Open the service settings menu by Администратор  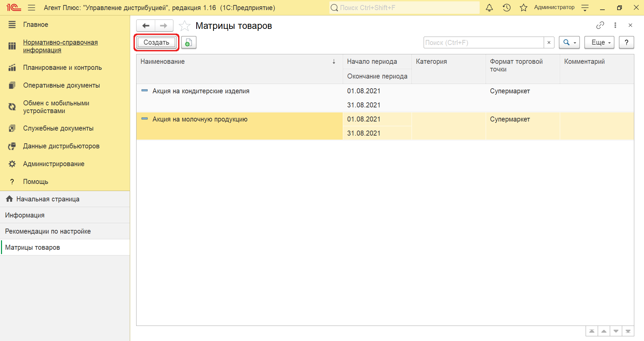[x=585, y=8]
